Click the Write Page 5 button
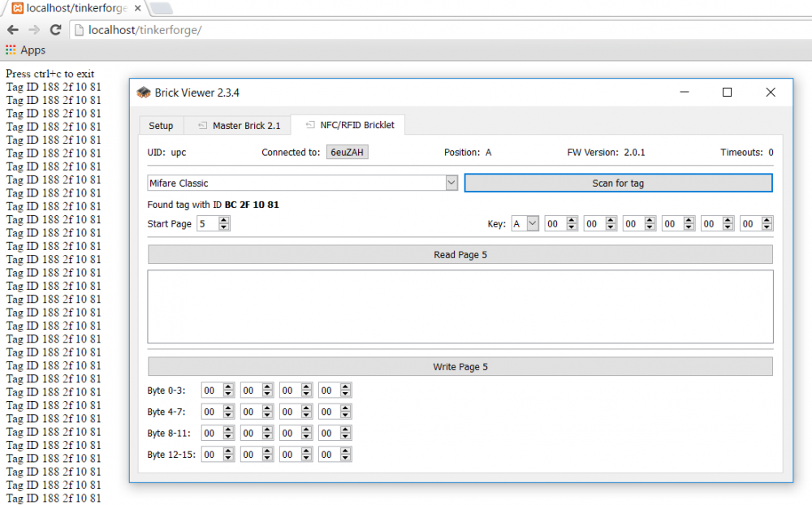 click(460, 367)
